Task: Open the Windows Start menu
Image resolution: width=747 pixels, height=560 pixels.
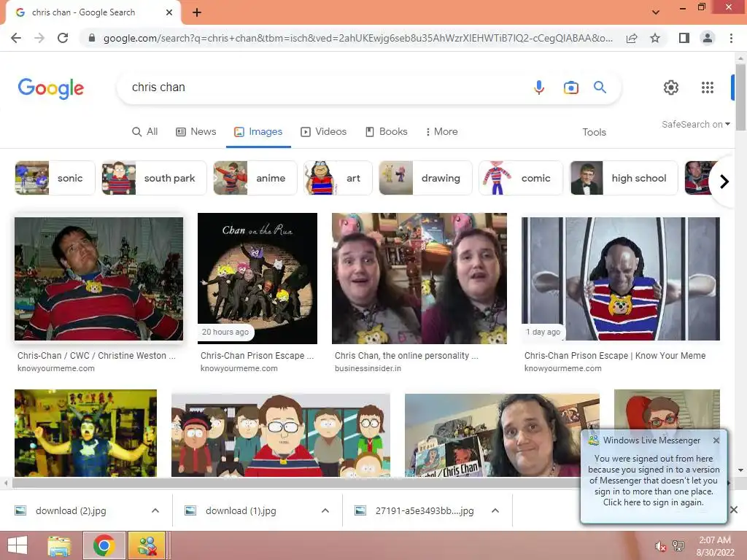Action: 18,545
